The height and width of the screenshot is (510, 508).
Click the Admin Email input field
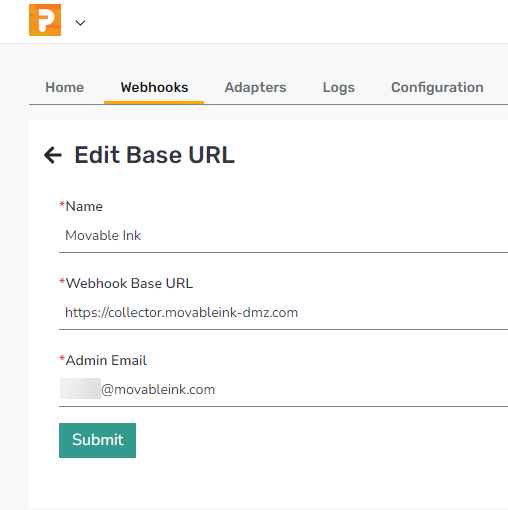coord(283,390)
